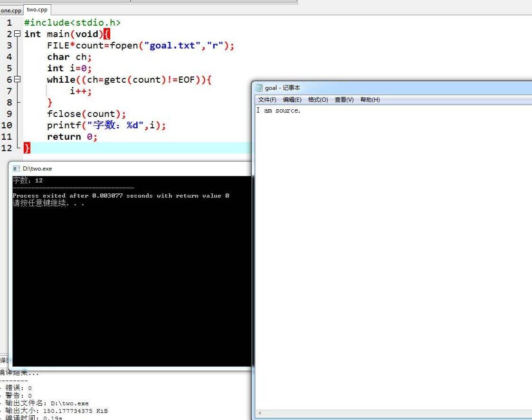Click the D:\two.exe console title bar
The width and height of the screenshot is (532, 420).
point(131,169)
